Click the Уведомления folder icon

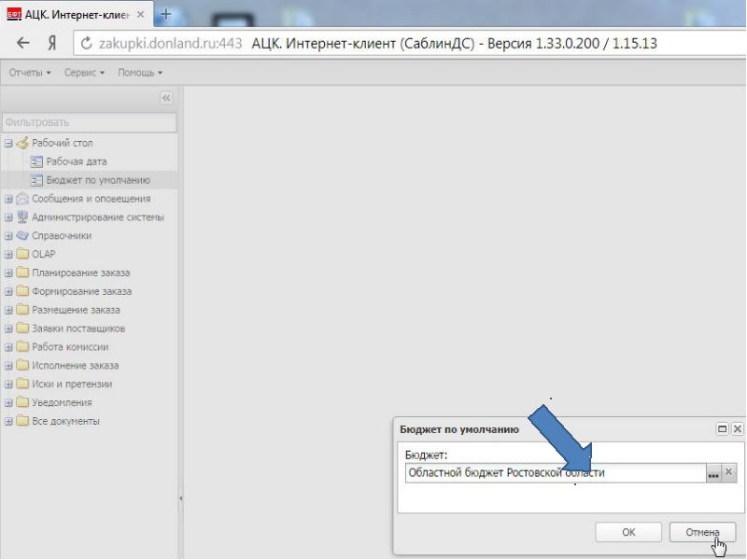coord(22,402)
